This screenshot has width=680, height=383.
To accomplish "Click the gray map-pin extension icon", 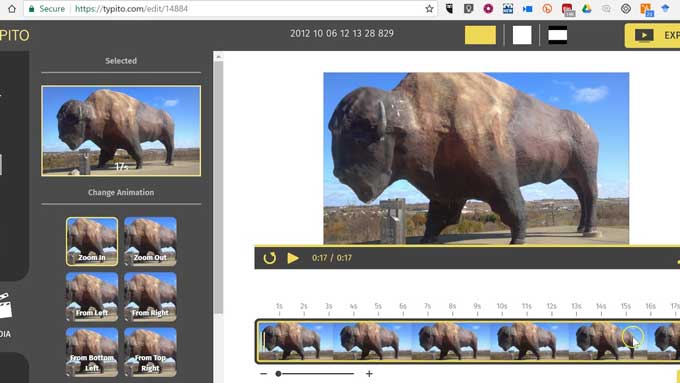I will click(x=468, y=9).
